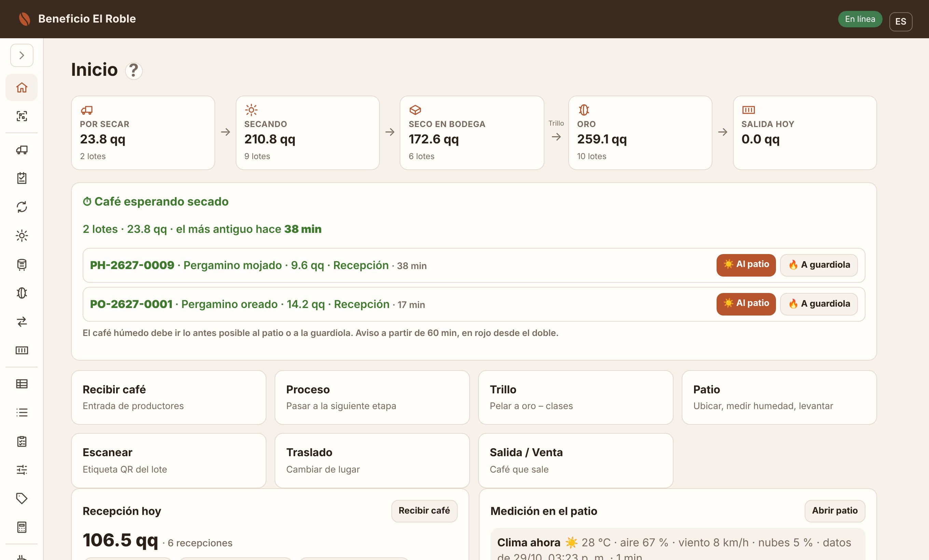929x560 pixels.
Task: Open the Traslado shortcut card
Action: tap(372, 461)
